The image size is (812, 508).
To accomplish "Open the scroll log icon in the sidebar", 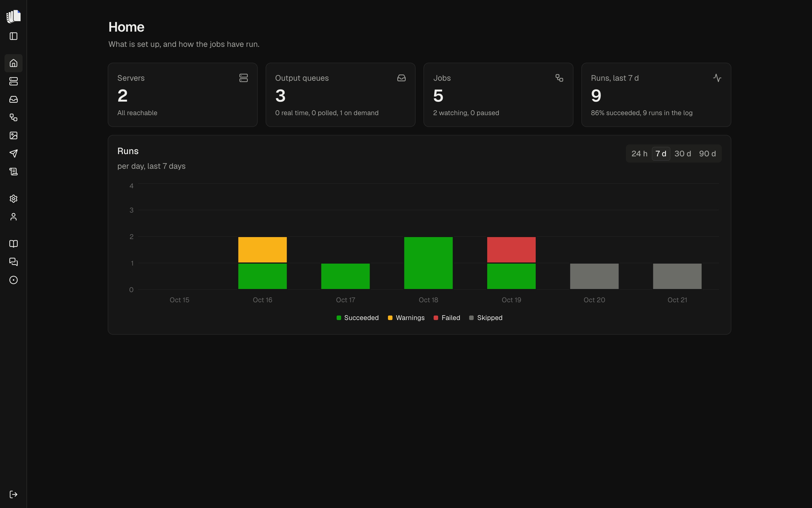I will pos(14,172).
